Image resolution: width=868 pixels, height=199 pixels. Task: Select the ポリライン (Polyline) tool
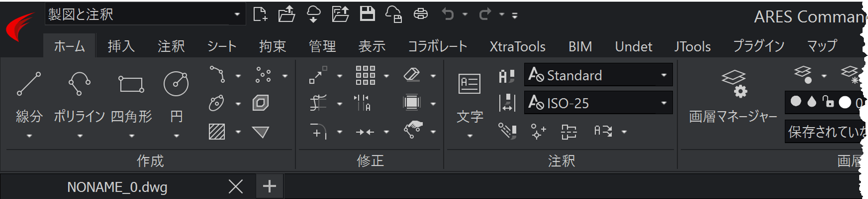tap(79, 97)
